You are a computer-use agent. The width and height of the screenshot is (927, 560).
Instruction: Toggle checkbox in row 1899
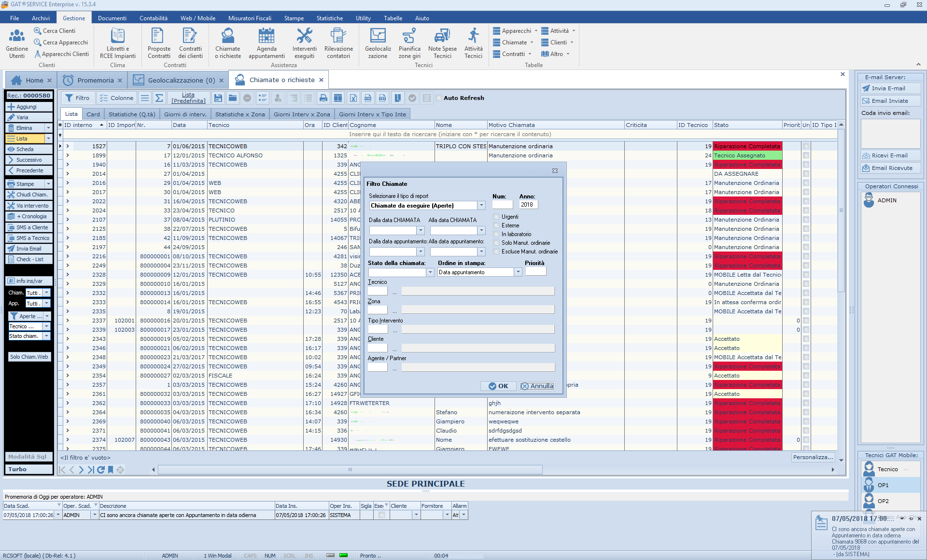(806, 155)
